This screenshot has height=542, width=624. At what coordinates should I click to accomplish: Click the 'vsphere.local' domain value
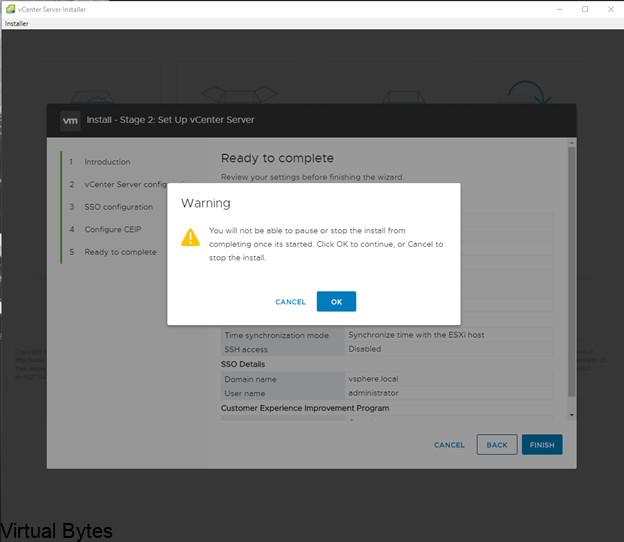373,379
